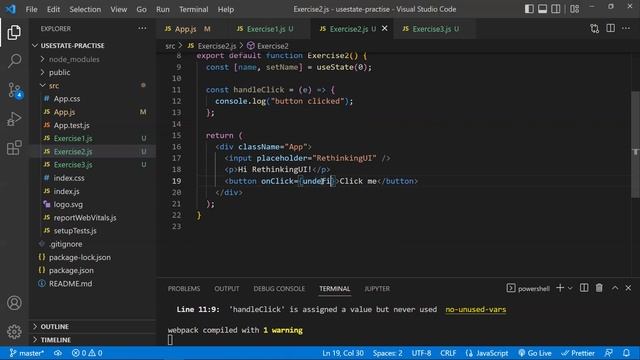This screenshot has width=640, height=360.
Task: Close the terminal panel
Action: pyautogui.click(x=629, y=288)
